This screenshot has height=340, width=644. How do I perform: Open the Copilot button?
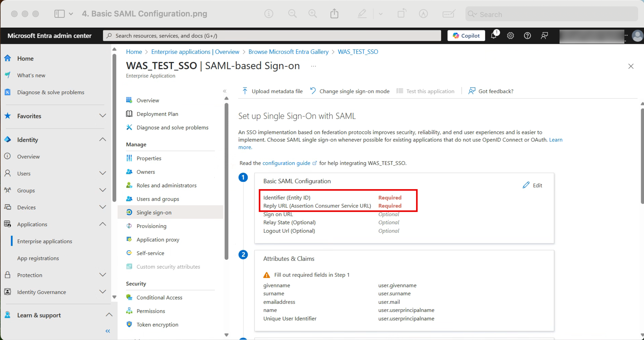coord(466,36)
